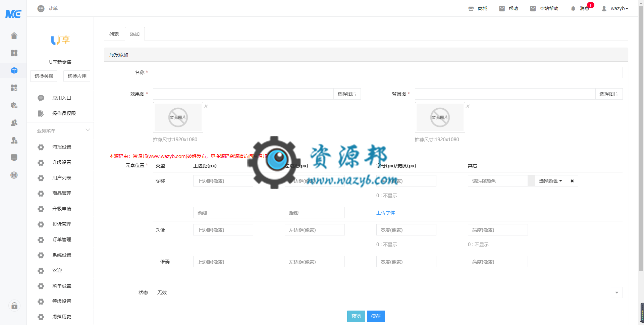This screenshot has height=325, width=644.
Task: Click the 保存 button
Action: 376,316
